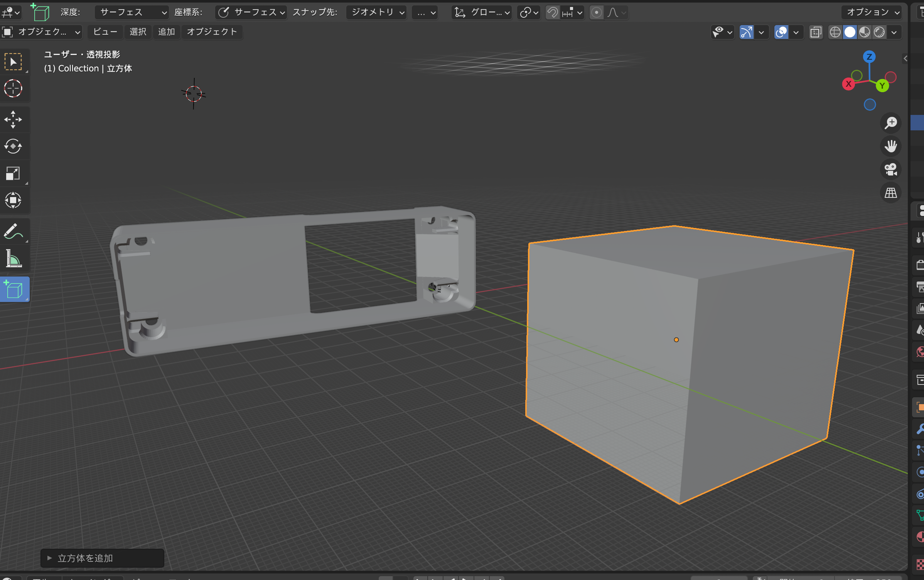The width and height of the screenshot is (924, 580).
Task: Open the 深度 サーフェス dropdown
Action: tap(132, 12)
